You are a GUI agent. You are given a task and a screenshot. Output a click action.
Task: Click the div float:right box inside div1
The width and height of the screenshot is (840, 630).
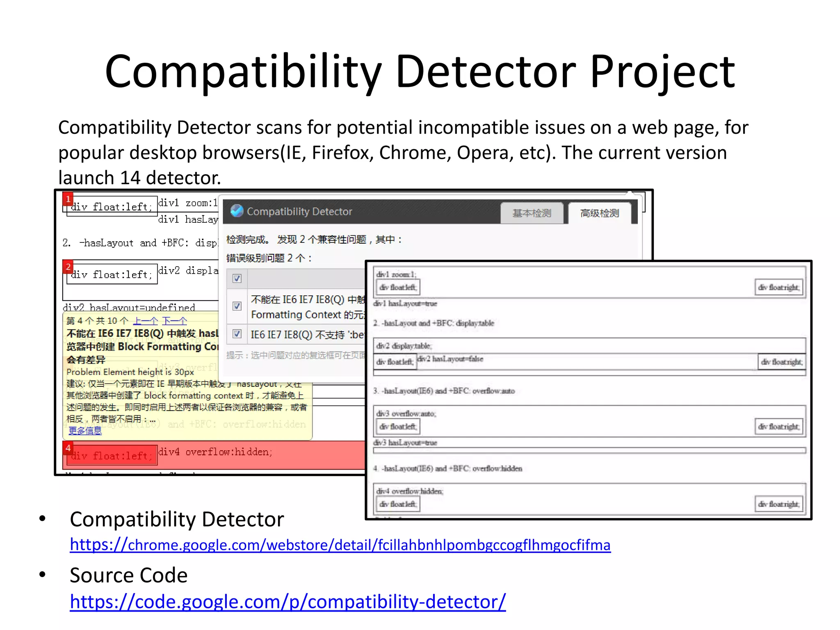(778, 287)
